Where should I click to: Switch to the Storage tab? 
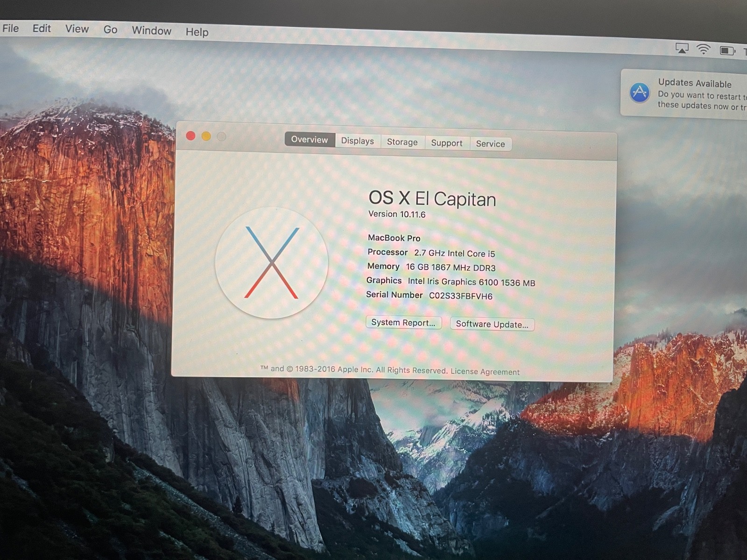point(402,142)
